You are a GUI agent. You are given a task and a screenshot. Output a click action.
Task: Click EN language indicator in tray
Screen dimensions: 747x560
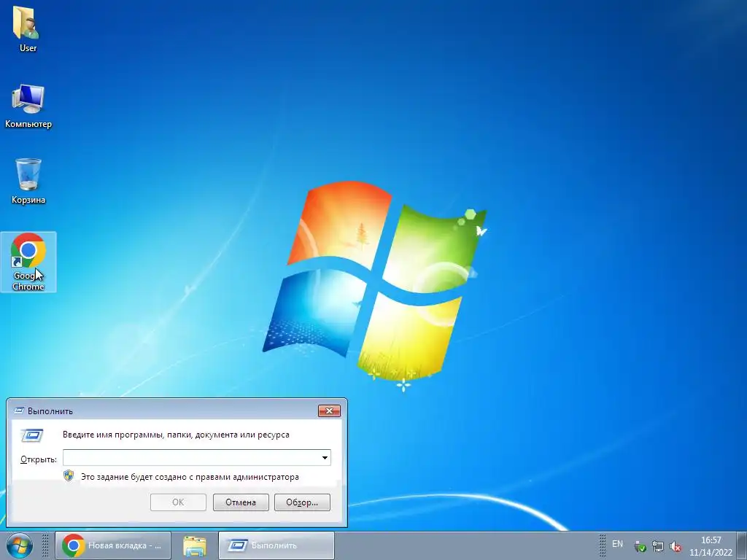pos(617,544)
